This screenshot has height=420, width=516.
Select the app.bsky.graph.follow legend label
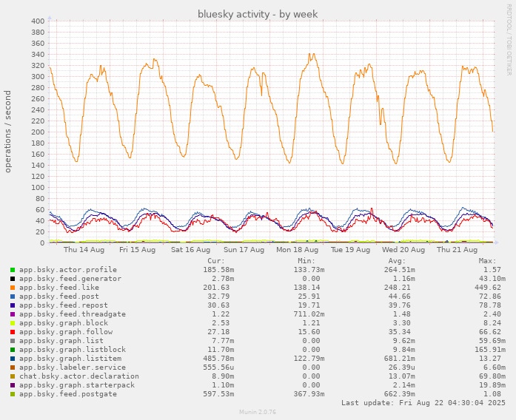tap(66, 332)
